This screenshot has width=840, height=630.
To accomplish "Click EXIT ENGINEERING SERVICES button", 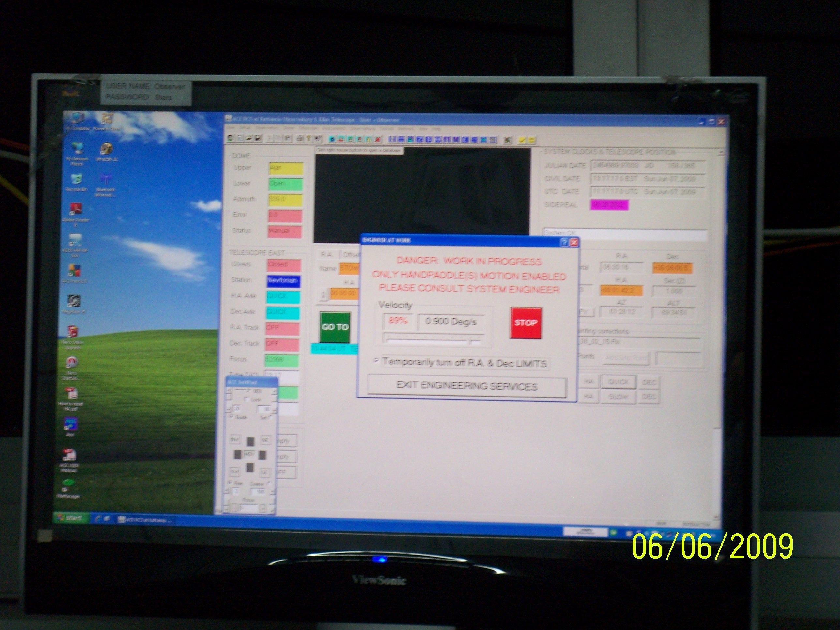I will point(467,386).
